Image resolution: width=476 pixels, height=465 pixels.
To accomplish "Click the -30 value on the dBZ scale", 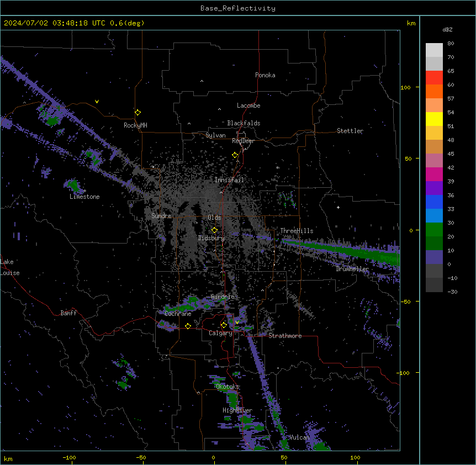I will [x=452, y=292].
